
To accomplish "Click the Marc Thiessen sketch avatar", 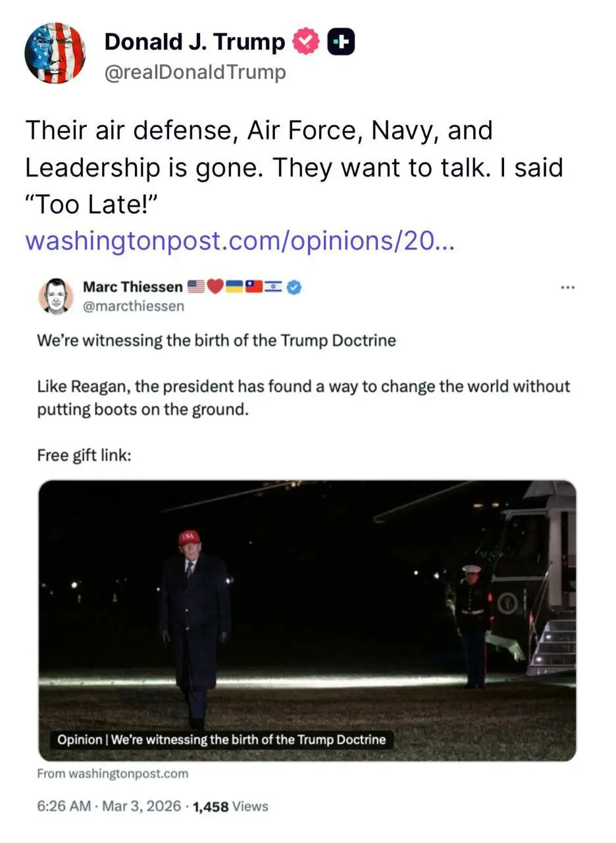I will click(56, 296).
